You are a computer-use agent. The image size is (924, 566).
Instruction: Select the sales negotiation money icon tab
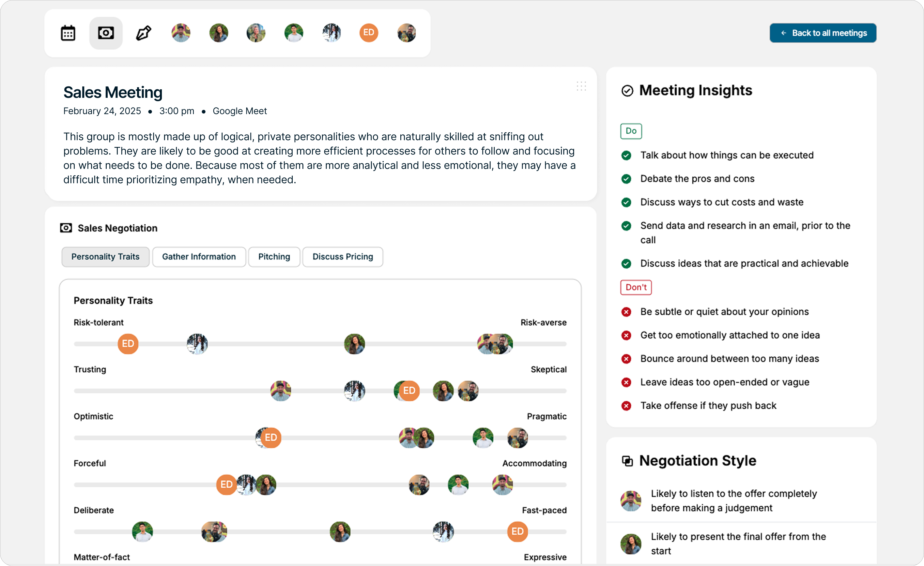[106, 33]
